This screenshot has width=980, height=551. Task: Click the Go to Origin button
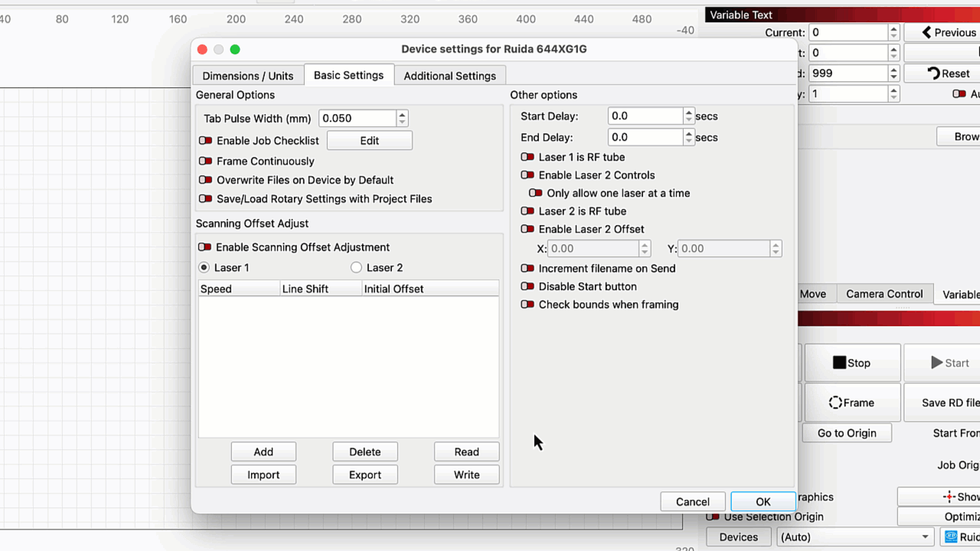click(846, 433)
